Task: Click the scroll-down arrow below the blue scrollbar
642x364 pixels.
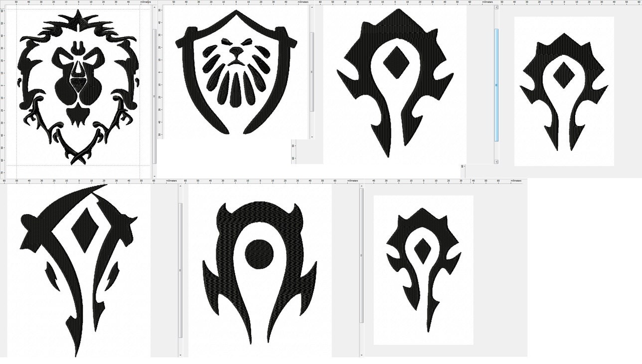Action: pos(496,162)
